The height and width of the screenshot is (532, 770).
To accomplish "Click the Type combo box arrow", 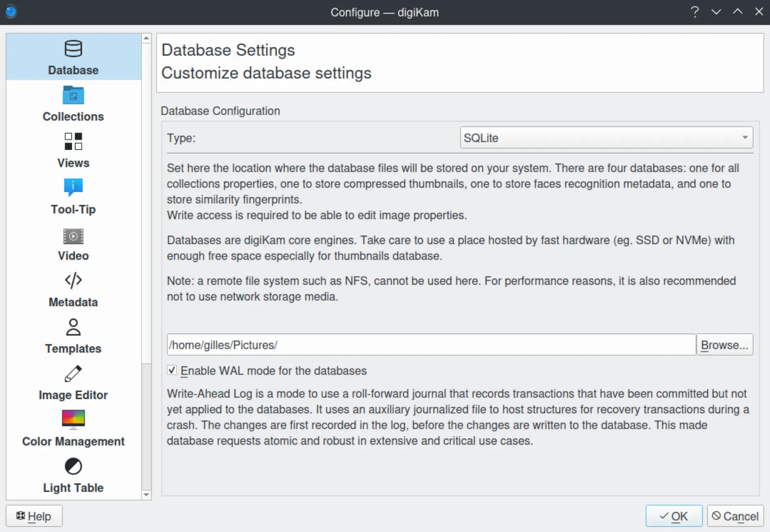I will pos(746,138).
